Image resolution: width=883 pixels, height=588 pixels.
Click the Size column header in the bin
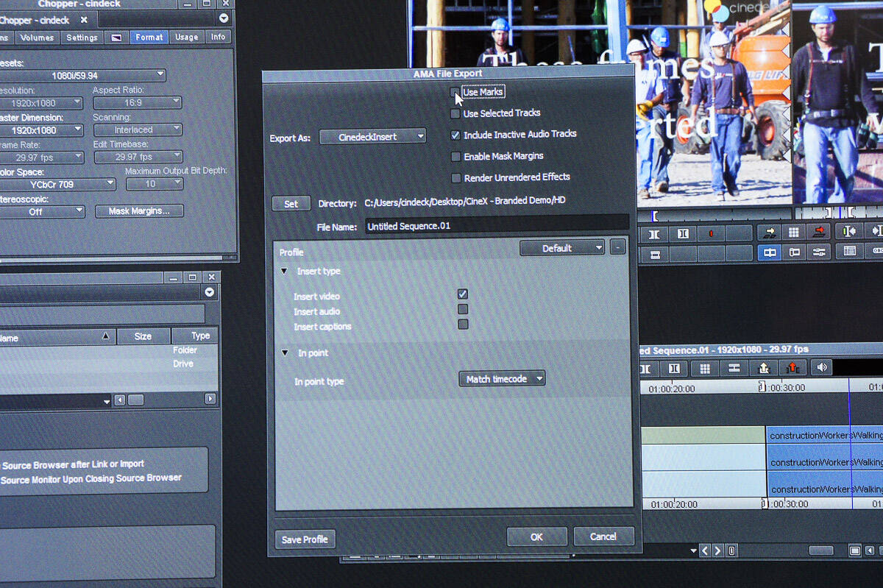point(143,336)
